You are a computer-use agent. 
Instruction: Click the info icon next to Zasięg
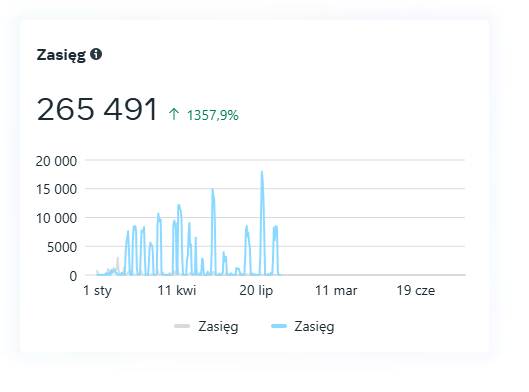pyautogui.click(x=96, y=54)
